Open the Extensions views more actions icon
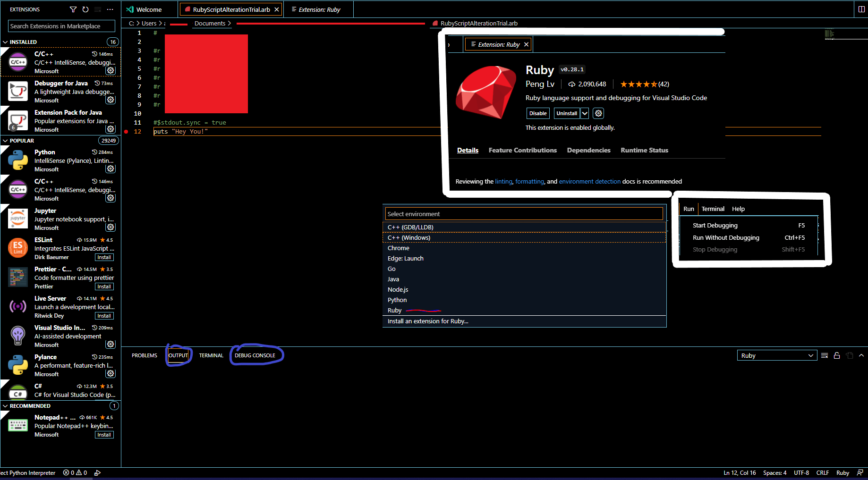 [x=110, y=9]
